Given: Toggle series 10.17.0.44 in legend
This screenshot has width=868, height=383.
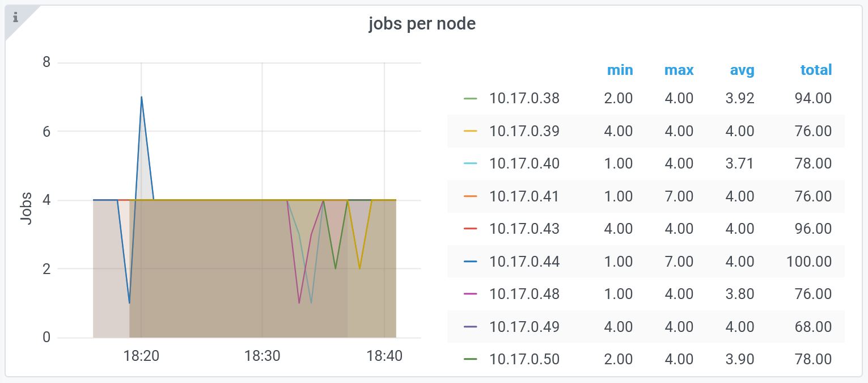Looking at the screenshot, I should pos(524,262).
